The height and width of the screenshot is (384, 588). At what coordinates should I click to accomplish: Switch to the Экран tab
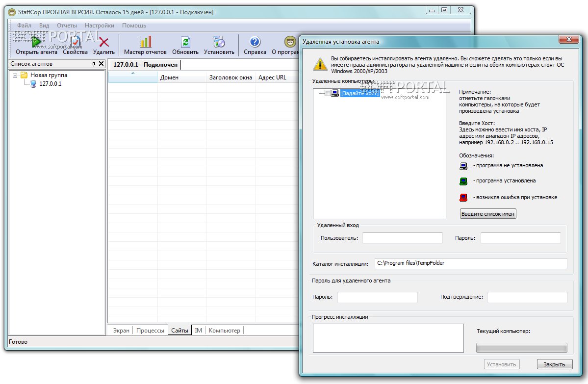pyautogui.click(x=121, y=331)
